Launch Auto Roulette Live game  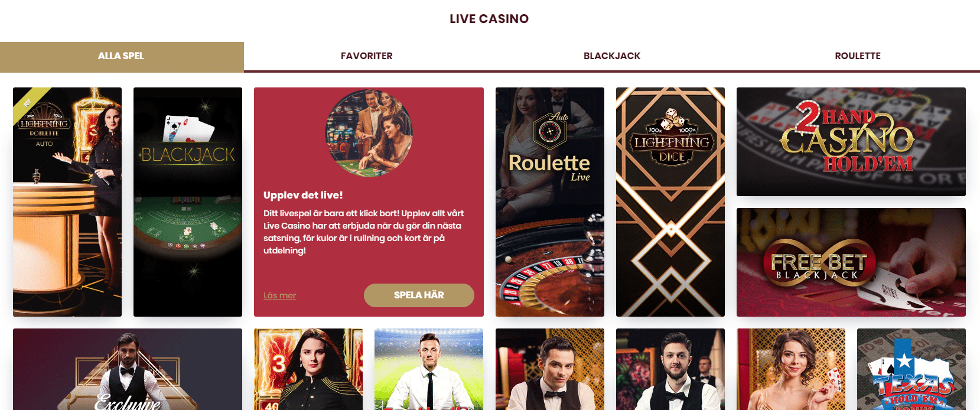click(x=550, y=202)
